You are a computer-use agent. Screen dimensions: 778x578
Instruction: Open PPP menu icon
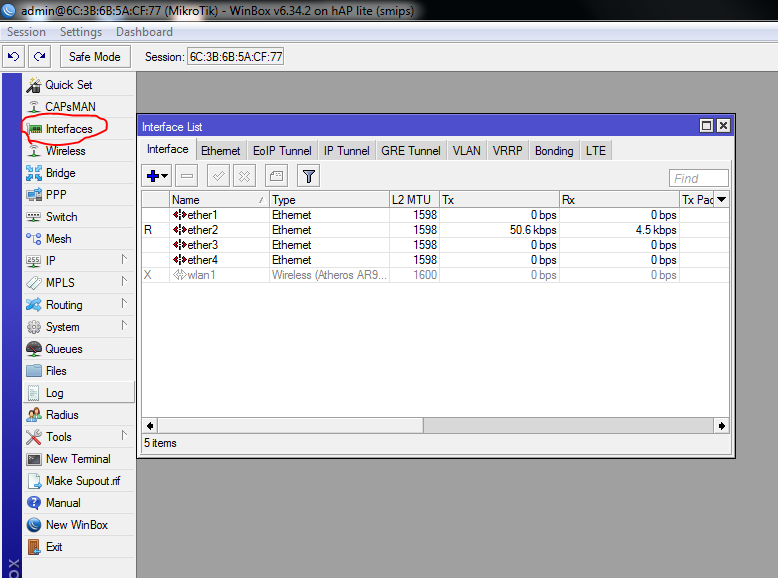point(34,194)
